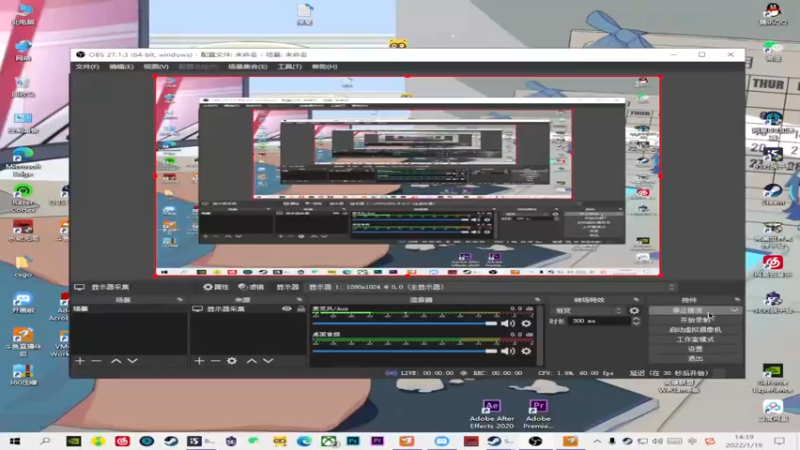Open Adobe After Effects 2020 desktop icon
The width and height of the screenshot is (800, 450).
click(491, 414)
